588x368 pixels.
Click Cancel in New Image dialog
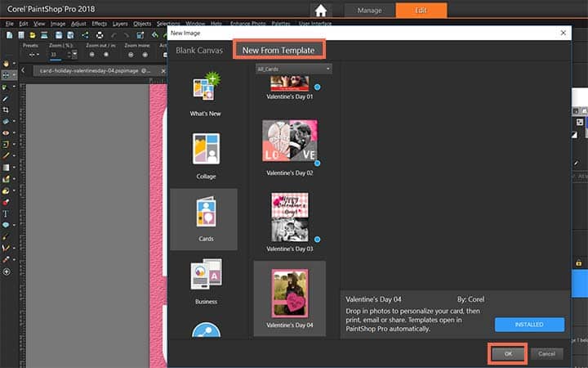(x=546, y=354)
